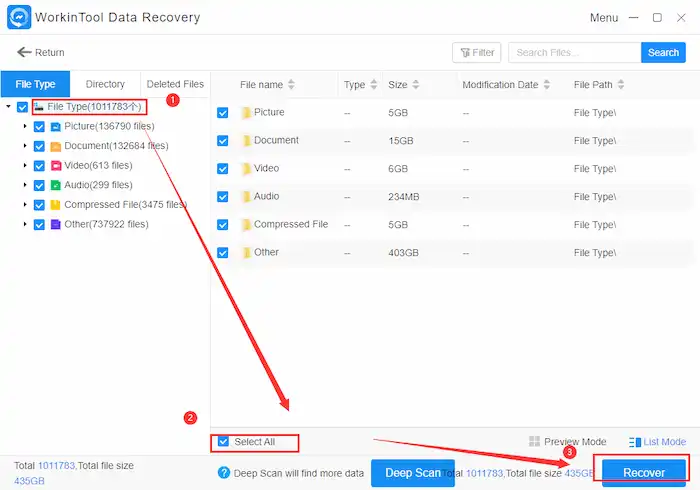Expand the Video tree node arrow

25,165
